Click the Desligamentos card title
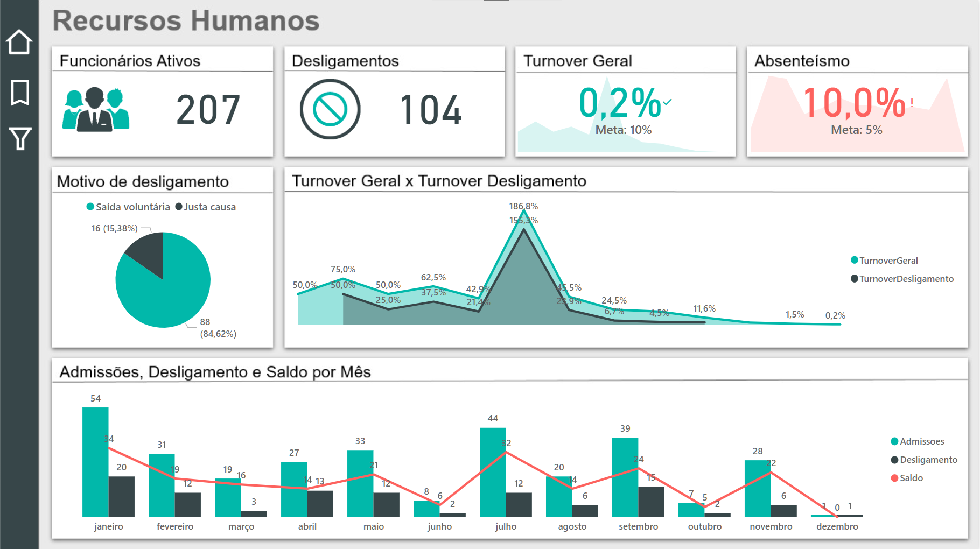This screenshot has height=549, width=980. point(345,61)
